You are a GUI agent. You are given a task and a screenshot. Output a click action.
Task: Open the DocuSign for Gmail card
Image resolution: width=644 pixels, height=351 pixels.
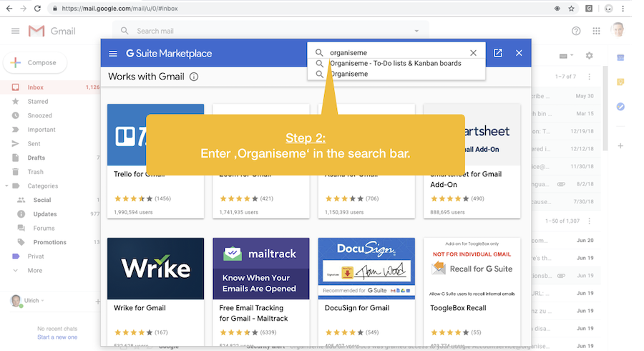pyautogui.click(x=366, y=292)
